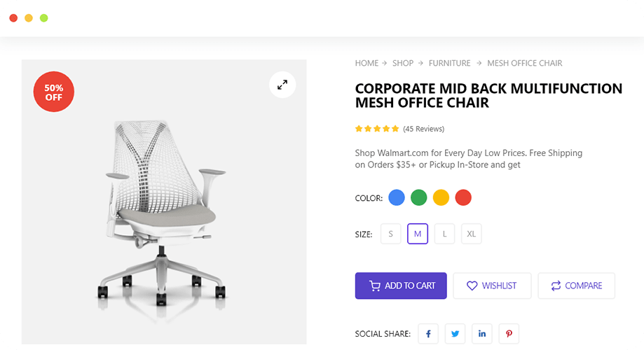Click the Compare button
The height and width of the screenshot is (350, 644).
pyautogui.click(x=576, y=286)
